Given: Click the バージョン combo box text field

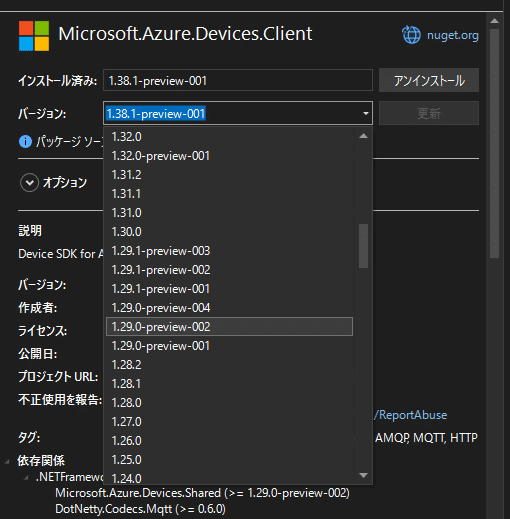Looking at the screenshot, I should tap(232, 114).
